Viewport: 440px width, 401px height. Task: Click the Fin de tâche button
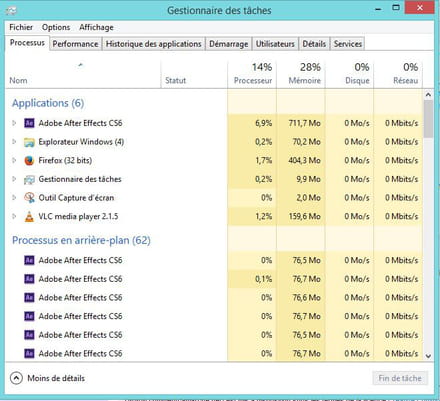(400, 378)
